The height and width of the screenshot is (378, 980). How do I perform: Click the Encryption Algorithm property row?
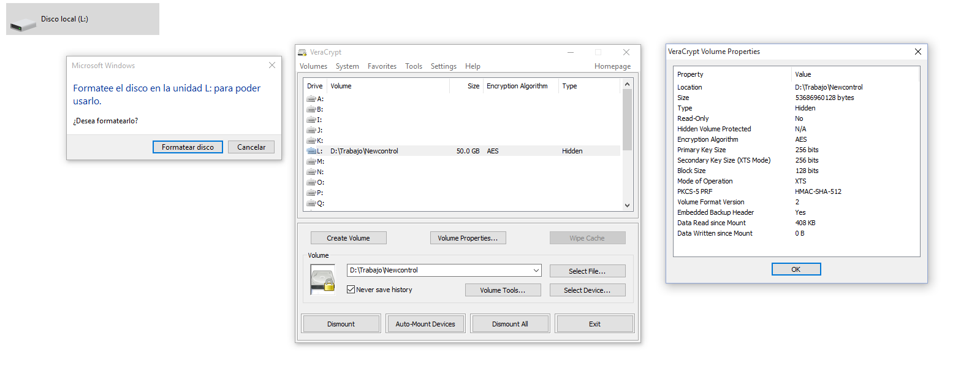[796, 139]
